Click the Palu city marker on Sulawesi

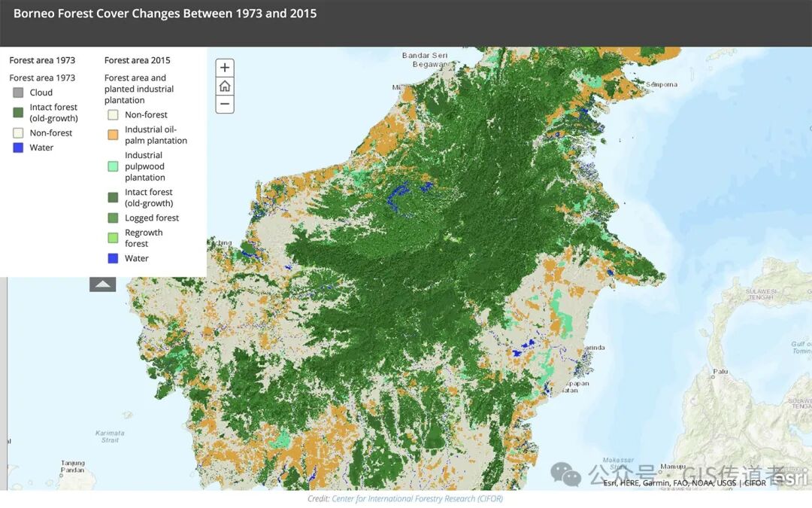click(713, 377)
